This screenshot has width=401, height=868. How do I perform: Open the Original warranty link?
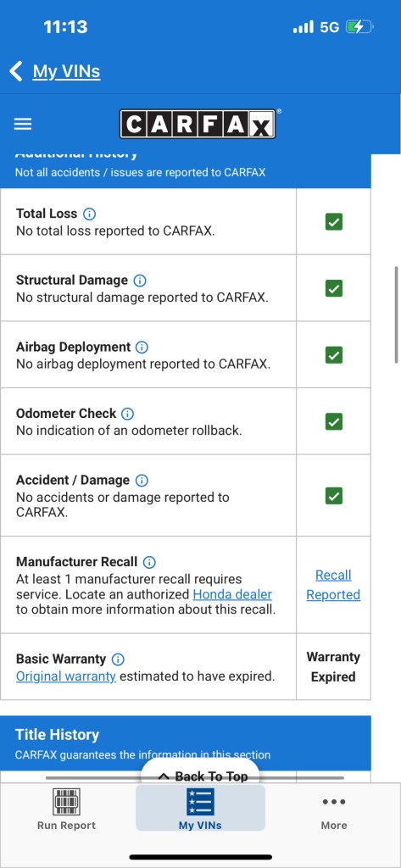66,676
